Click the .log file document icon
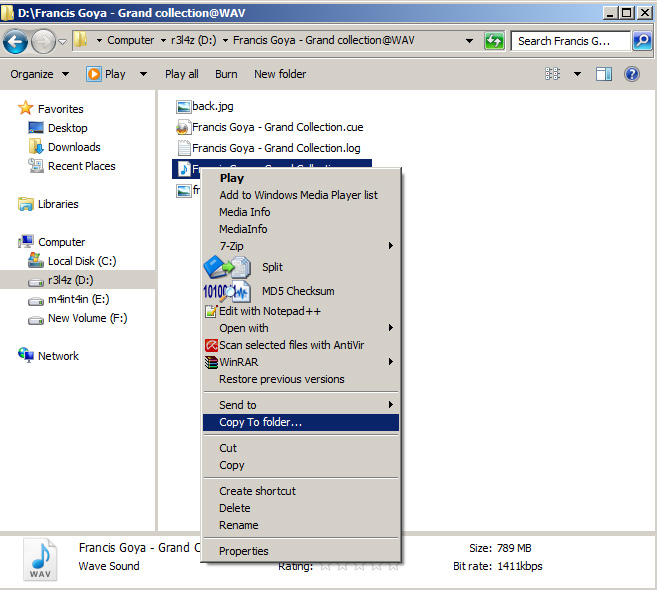Viewport: 657px width, 590px height. coord(184,148)
